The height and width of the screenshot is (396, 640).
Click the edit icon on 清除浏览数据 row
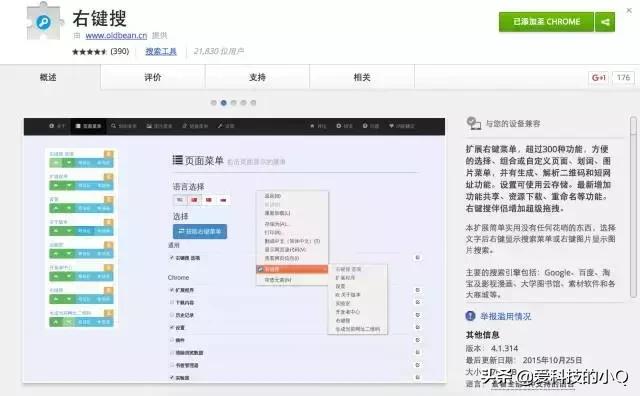click(x=418, y=352)
